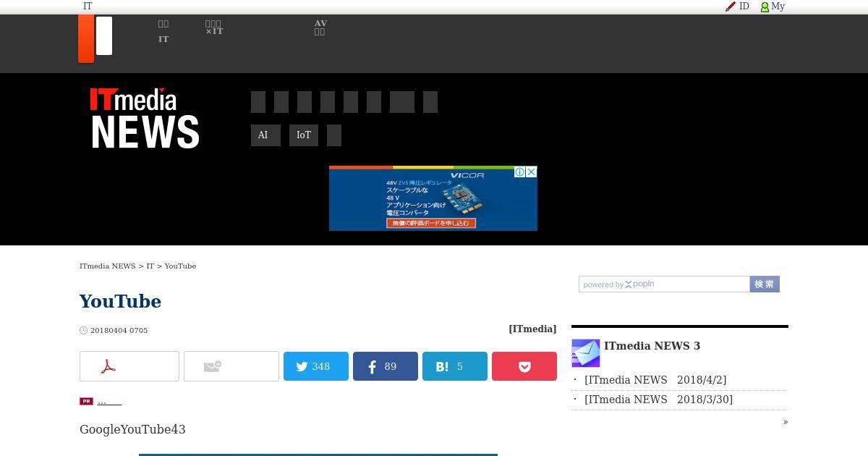868x456 pixels.
Task: Click the YouTube article headline
Action: point(120,301)
